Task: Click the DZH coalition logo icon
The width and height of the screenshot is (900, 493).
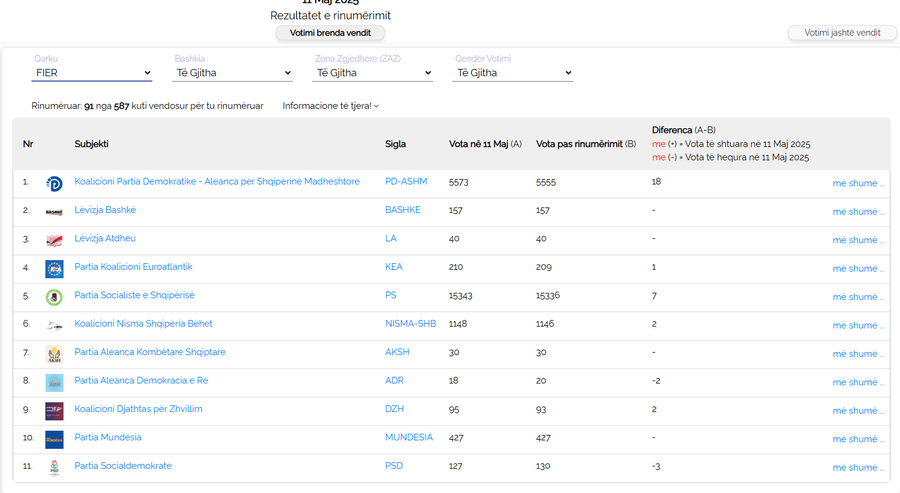Action: [x=54, y=411]
